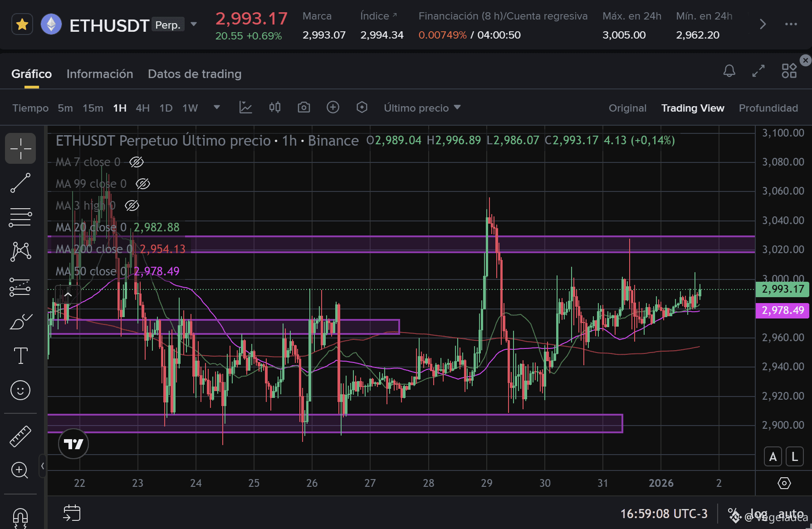Open the Último precio price type dropdown
The height and width of the screenshot is (529, 812).
422,108
